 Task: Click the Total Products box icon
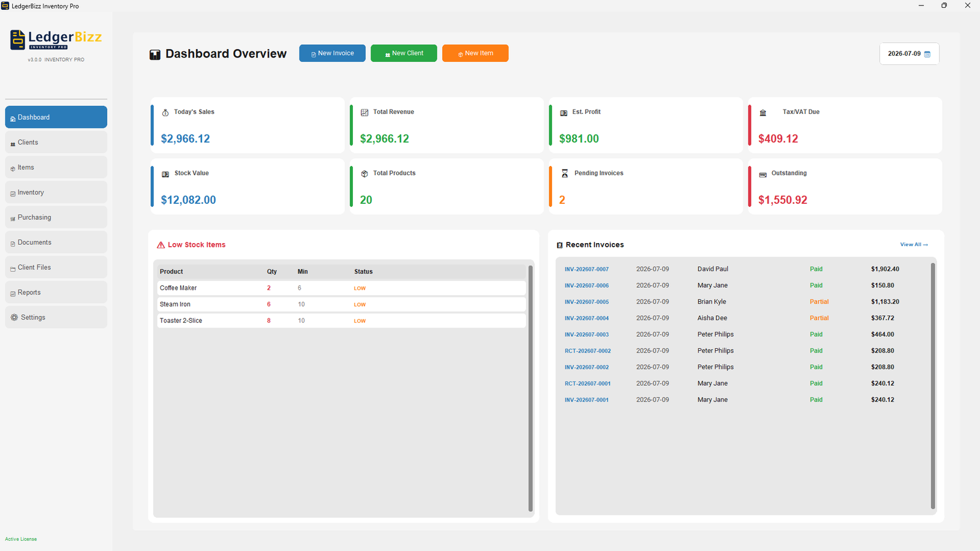pos(364,174)
